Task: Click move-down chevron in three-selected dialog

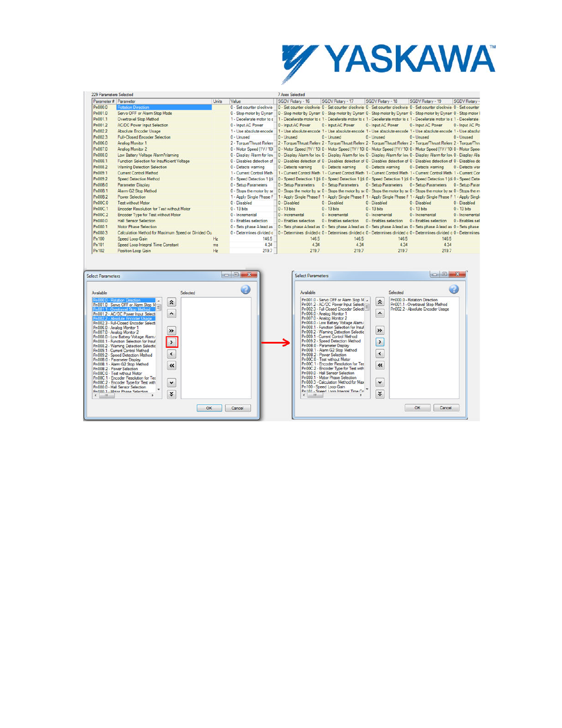Action: point(380,382)
